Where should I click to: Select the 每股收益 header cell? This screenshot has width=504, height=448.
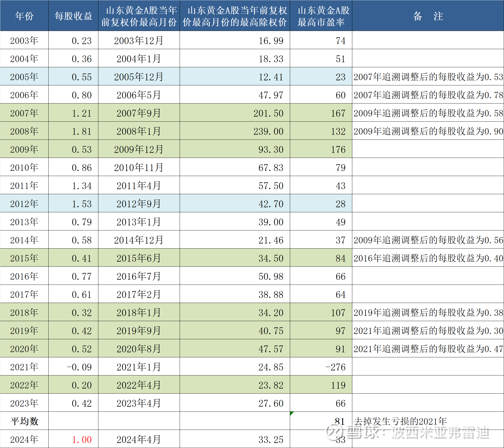pyautogui.click(x=73, y=16)
